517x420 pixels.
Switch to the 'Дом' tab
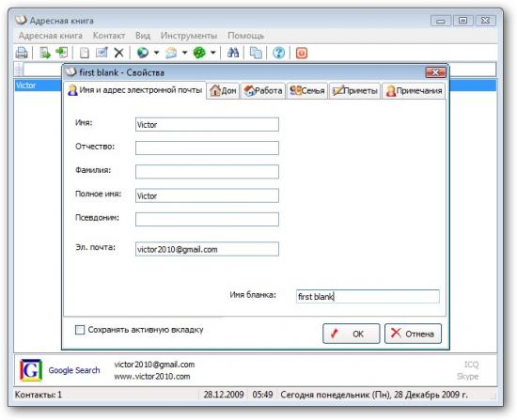click(x=223, y=90)
